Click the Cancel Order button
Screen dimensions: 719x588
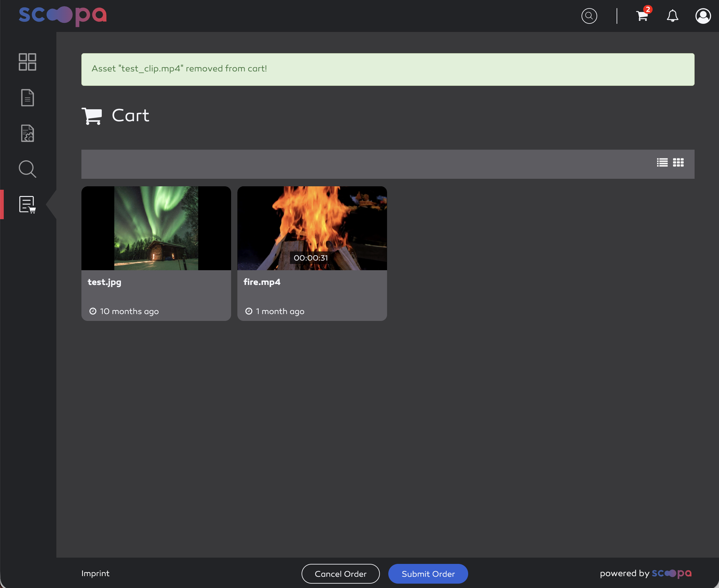340,574
